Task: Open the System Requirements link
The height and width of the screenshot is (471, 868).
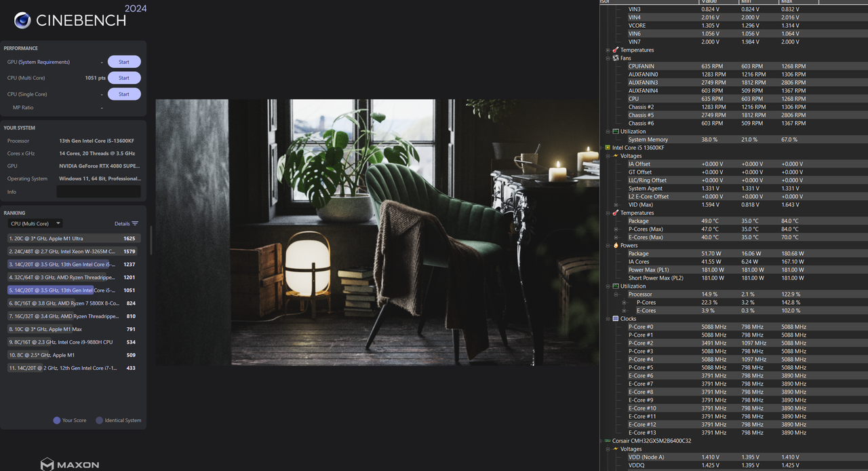Action: point(44,62)
